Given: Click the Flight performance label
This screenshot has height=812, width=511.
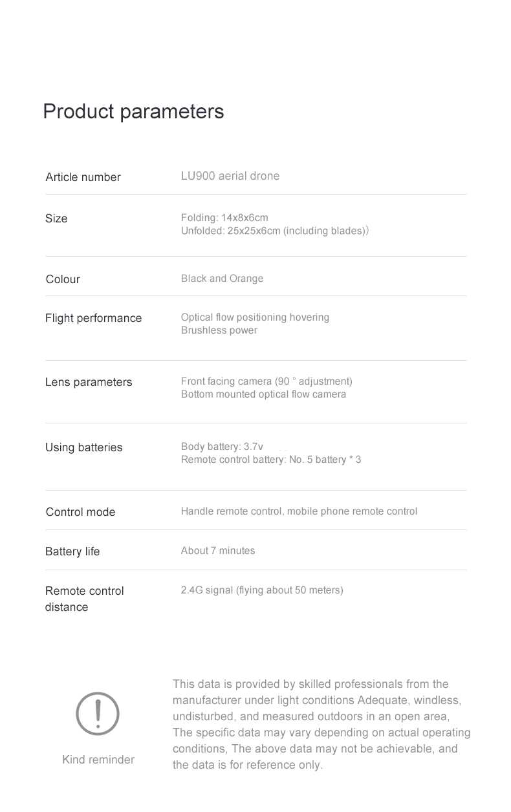Looking at the screenshot, I should [x=93, y=318].
